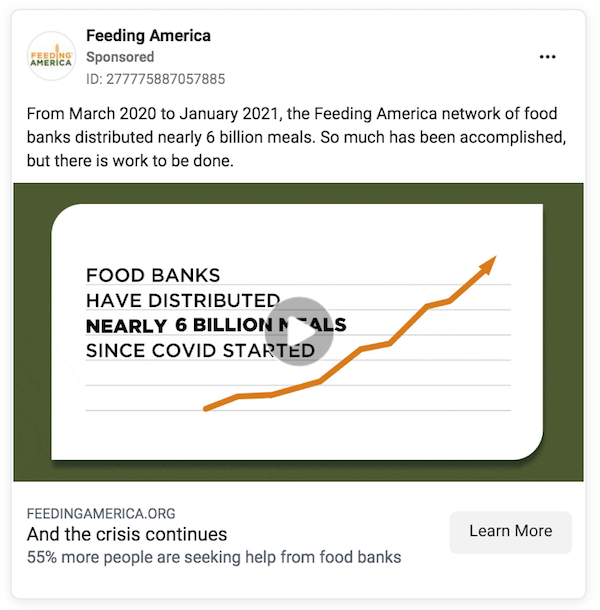Screen dimensions: 600x610
Task: Click the start of the orange trend line
Action: pos(206,408)
